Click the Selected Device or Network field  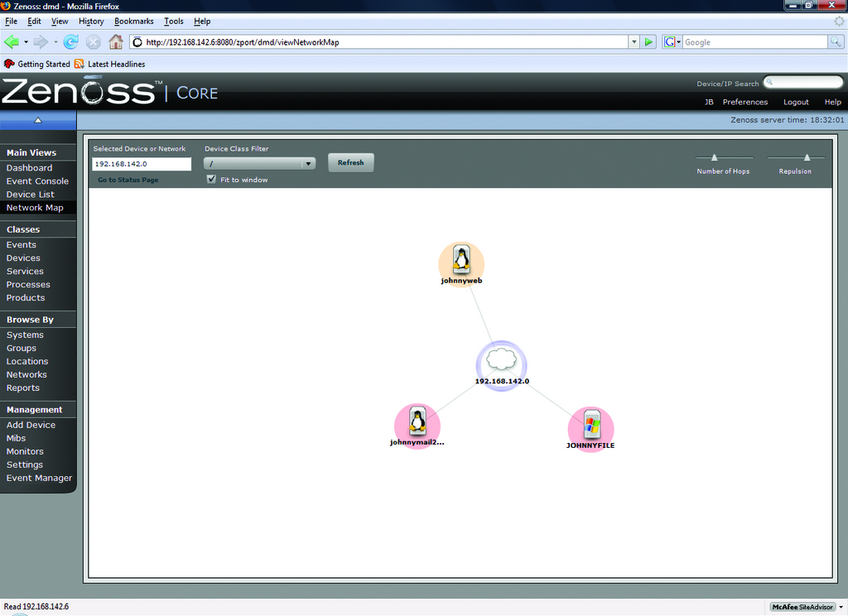coord(142,164)
